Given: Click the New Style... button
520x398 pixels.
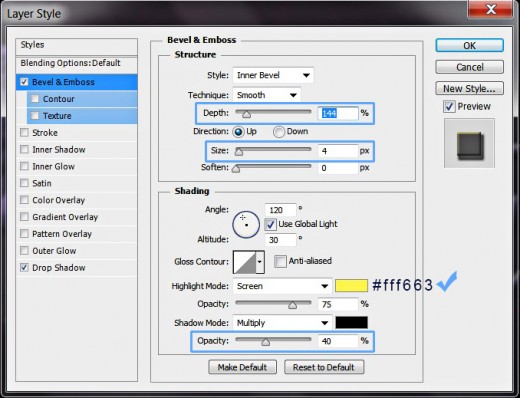Looking at the screenshot, I should 469,88.
